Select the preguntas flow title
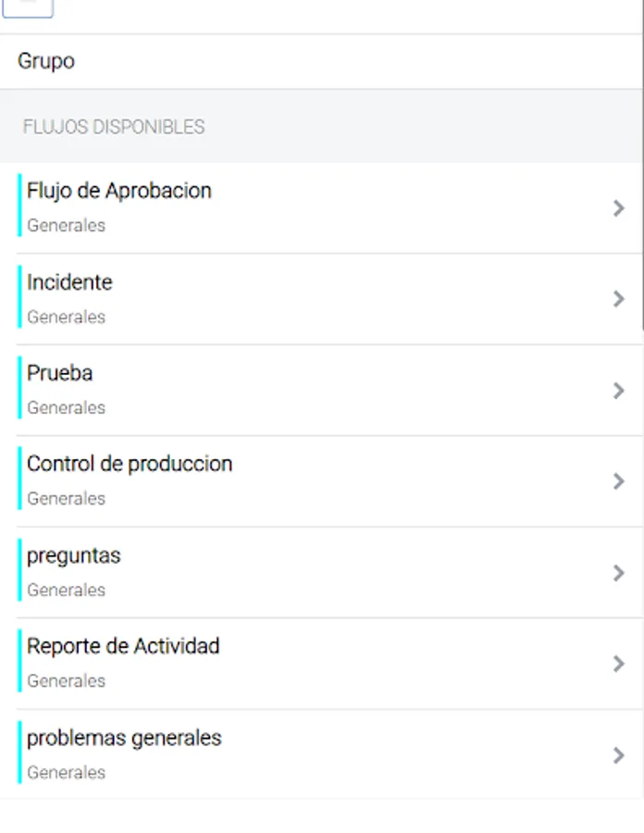The width and height of the screenshot is (644, 833). click(74, 555)
